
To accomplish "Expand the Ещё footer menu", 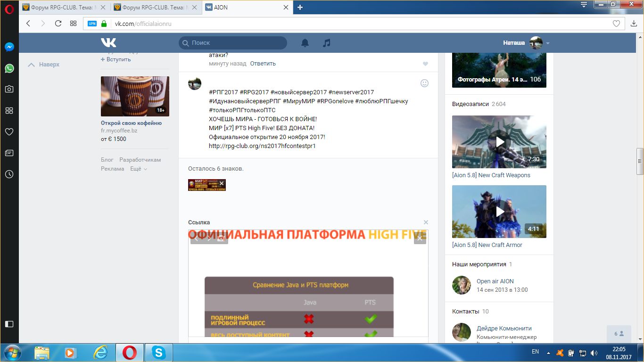I will coord(139,169).
